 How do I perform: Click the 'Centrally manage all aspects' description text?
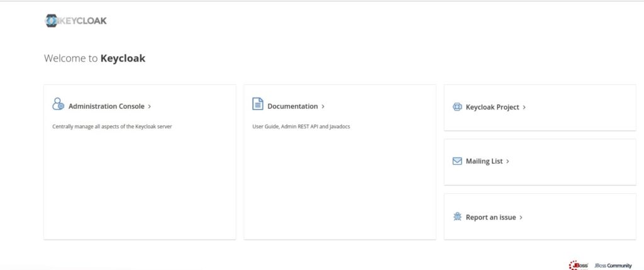coord(112,127)
